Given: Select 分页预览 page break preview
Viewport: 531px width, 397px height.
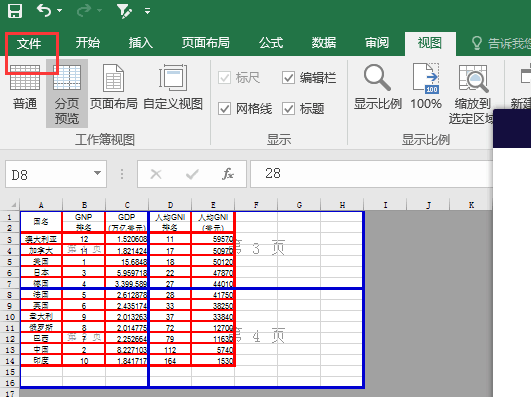Looking at the screenshot, I should click(x=67, y=93).
